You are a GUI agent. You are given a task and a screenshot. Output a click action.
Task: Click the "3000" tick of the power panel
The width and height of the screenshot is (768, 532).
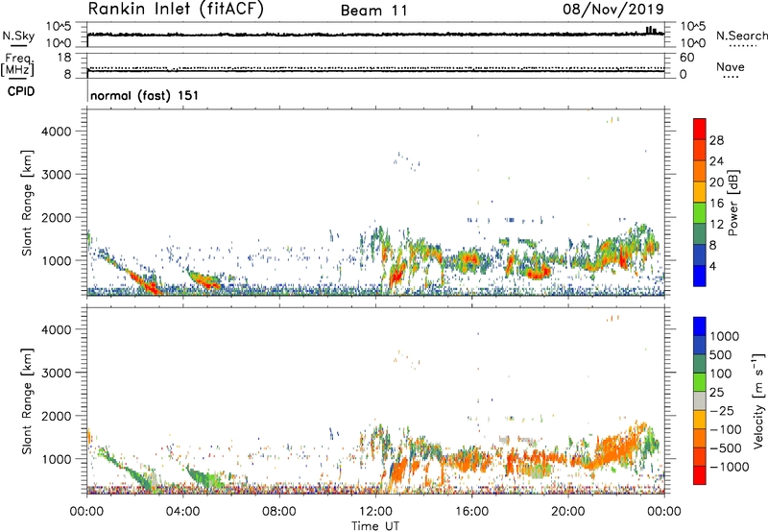click(x=57, y=175)
